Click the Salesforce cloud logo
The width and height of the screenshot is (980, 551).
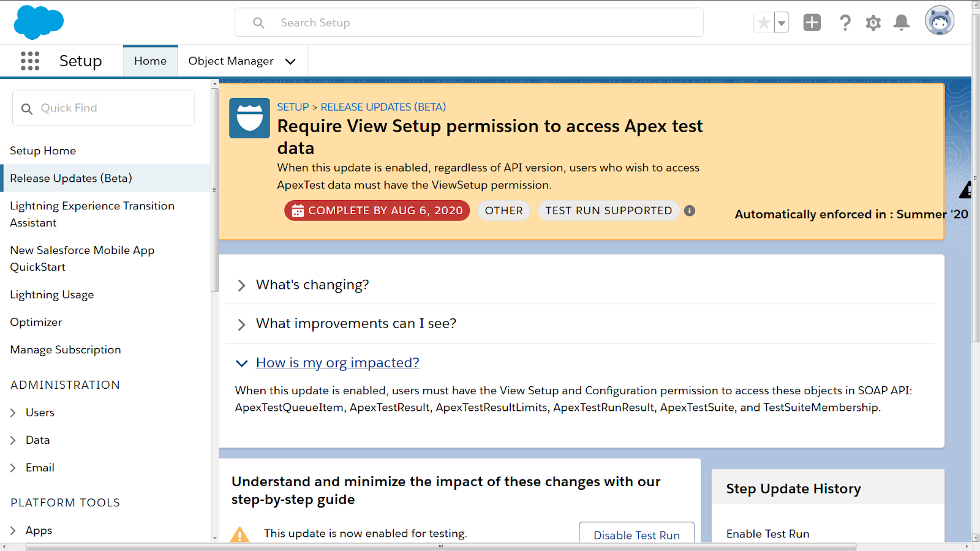click(39, 23)
